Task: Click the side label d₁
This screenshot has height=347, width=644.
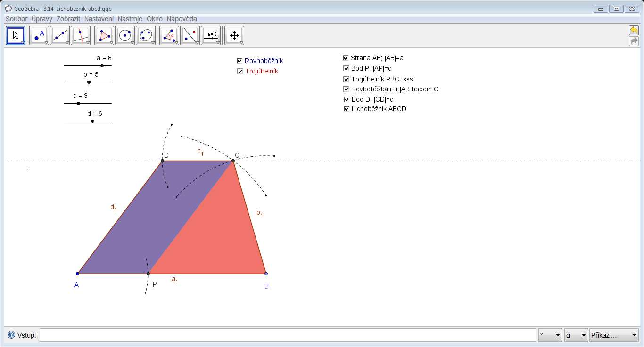Action: [x=113, y=207]
